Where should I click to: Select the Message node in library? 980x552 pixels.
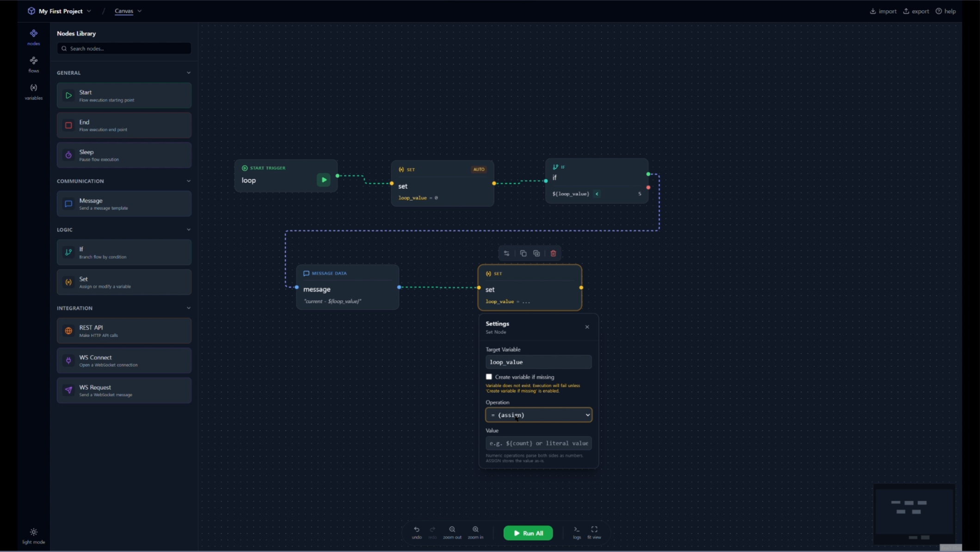coord(124,204)
